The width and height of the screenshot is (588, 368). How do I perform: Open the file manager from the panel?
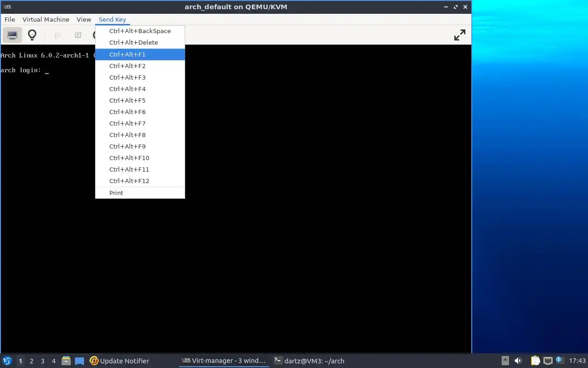tap(66, 361)
